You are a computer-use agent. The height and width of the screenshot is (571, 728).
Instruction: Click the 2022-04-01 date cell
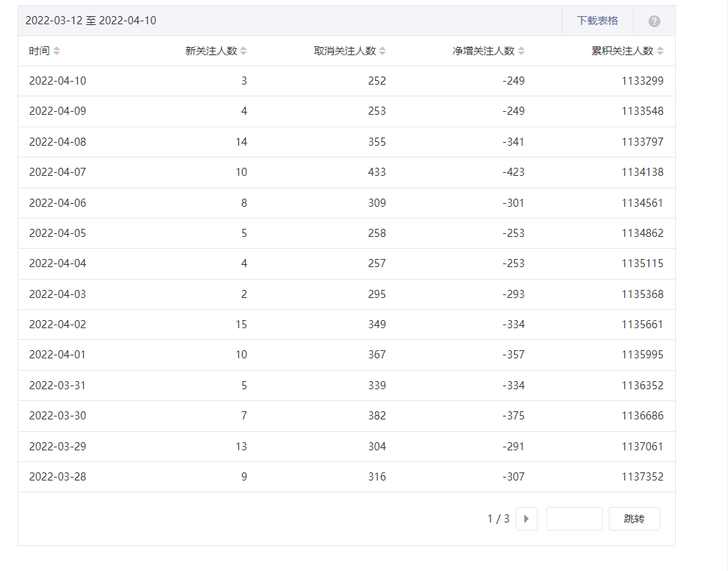click(x=57, y=355)
